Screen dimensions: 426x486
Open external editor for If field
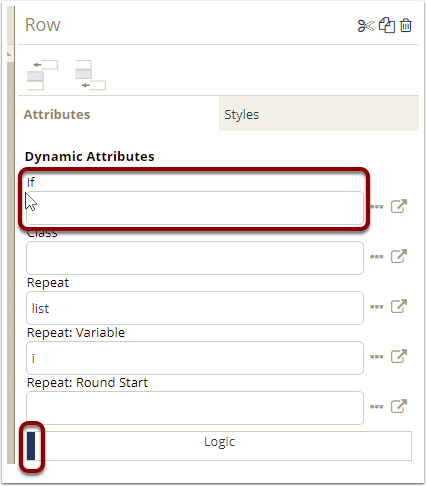[399, 206]
